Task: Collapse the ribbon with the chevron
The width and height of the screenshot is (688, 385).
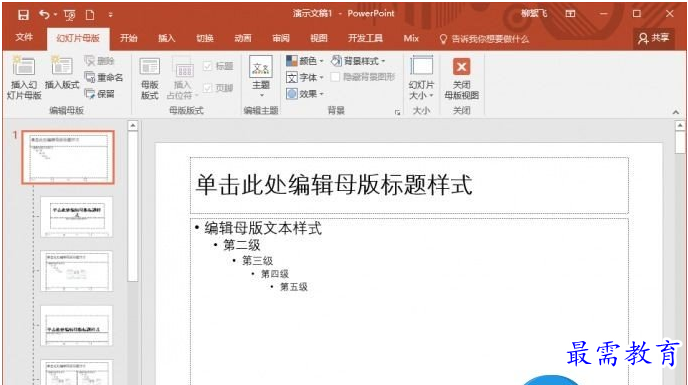Action: tap(676, 112)
